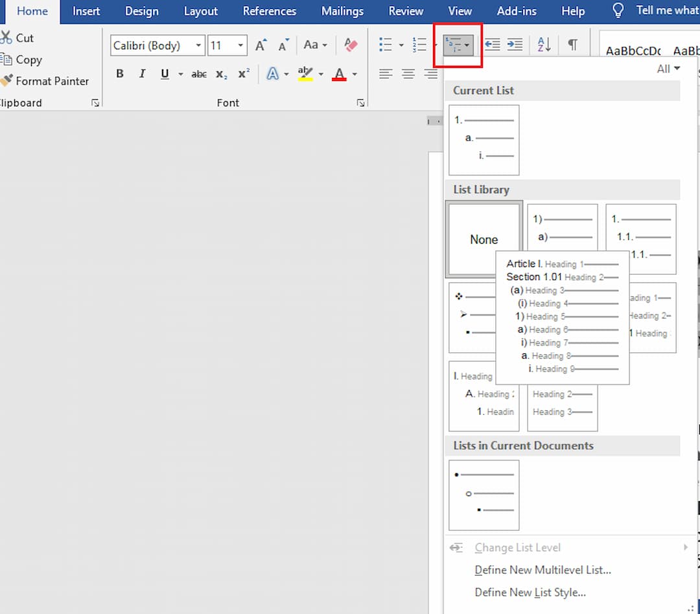Click Define New List Style...

point(530,592)
